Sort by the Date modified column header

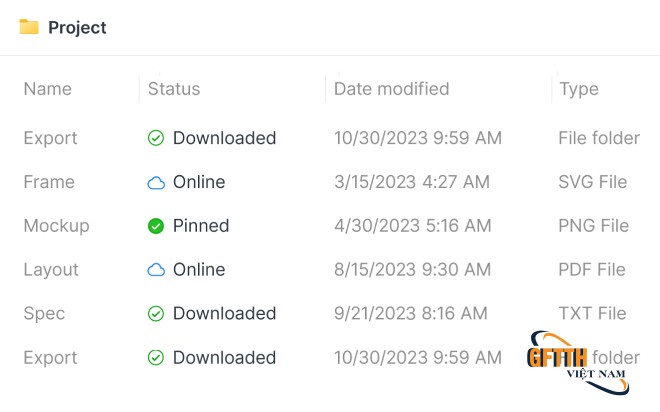pos(391,89)
